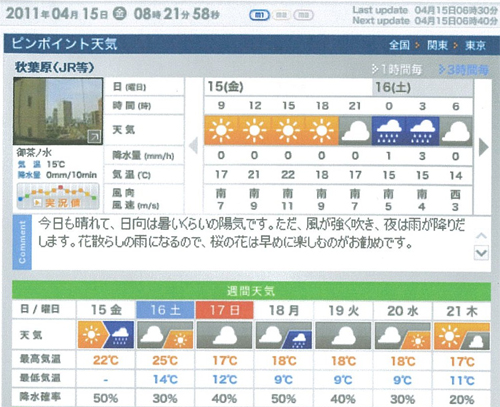
Task: Click the rain icon at 0 o'clock
Action: point(389,130)
